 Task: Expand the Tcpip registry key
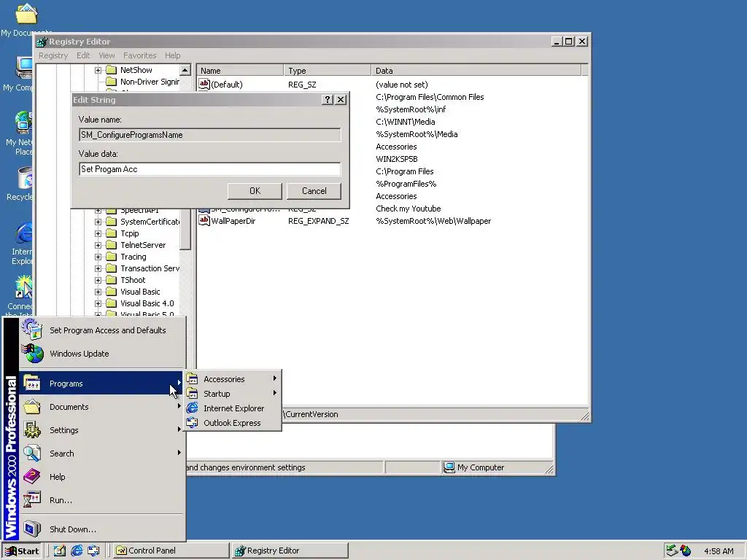pyautogui.click(x=98, y=233)
